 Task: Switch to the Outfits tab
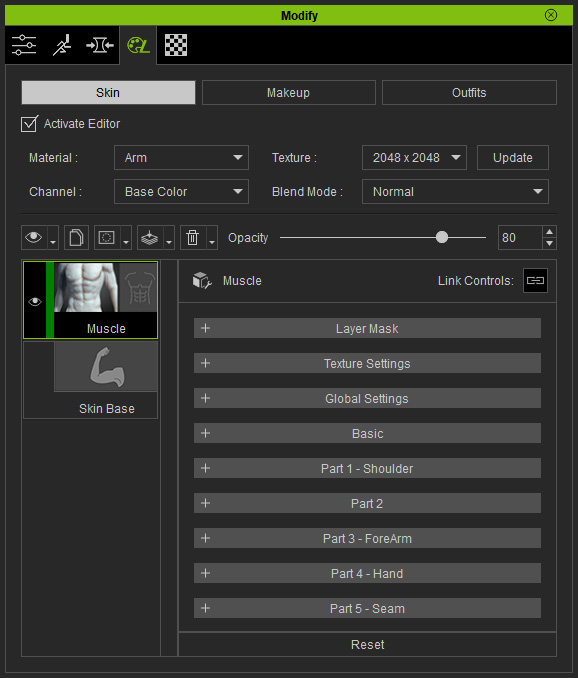[x=469, y=93]
